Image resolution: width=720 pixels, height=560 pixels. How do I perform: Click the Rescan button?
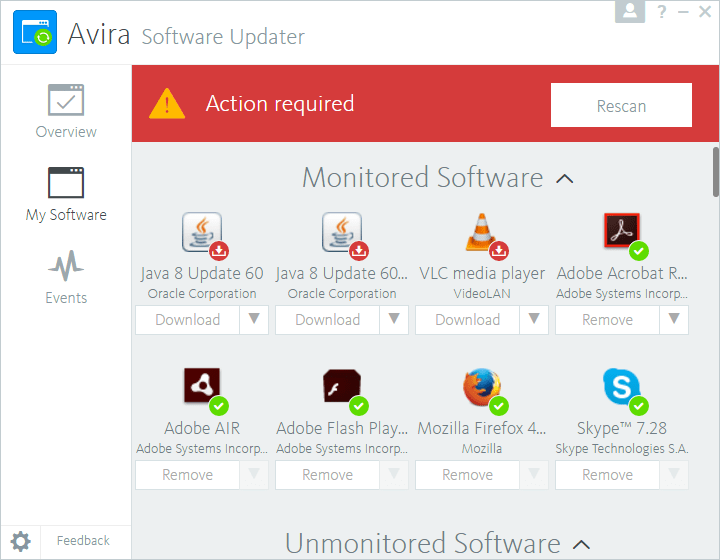pos(621,105)
